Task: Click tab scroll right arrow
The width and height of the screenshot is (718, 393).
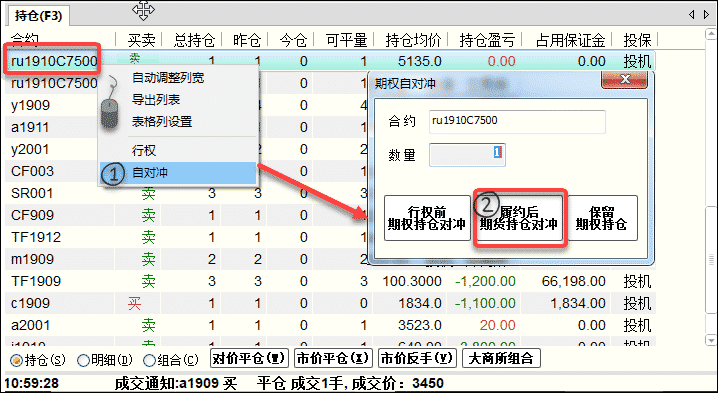Action: (x=707, y=15)
